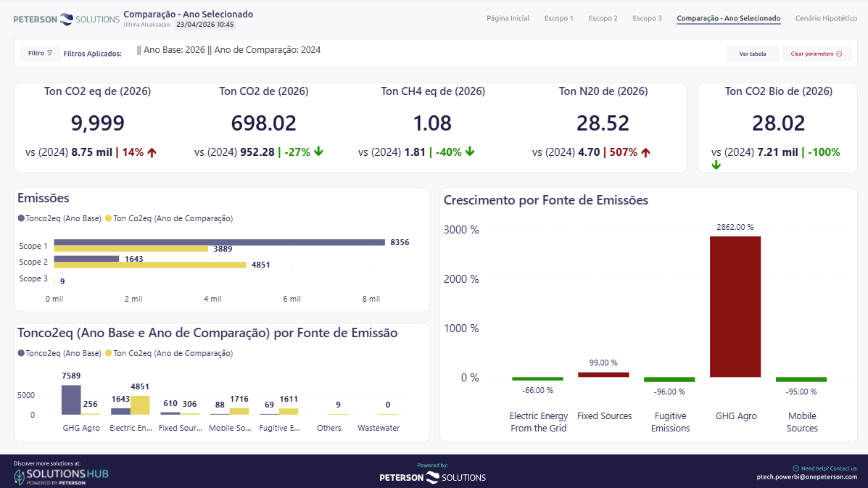This screenshot has width=868, height=488.
Task: Select Fugitive Emissions -96.00 % bar
Action: point(669,379)
